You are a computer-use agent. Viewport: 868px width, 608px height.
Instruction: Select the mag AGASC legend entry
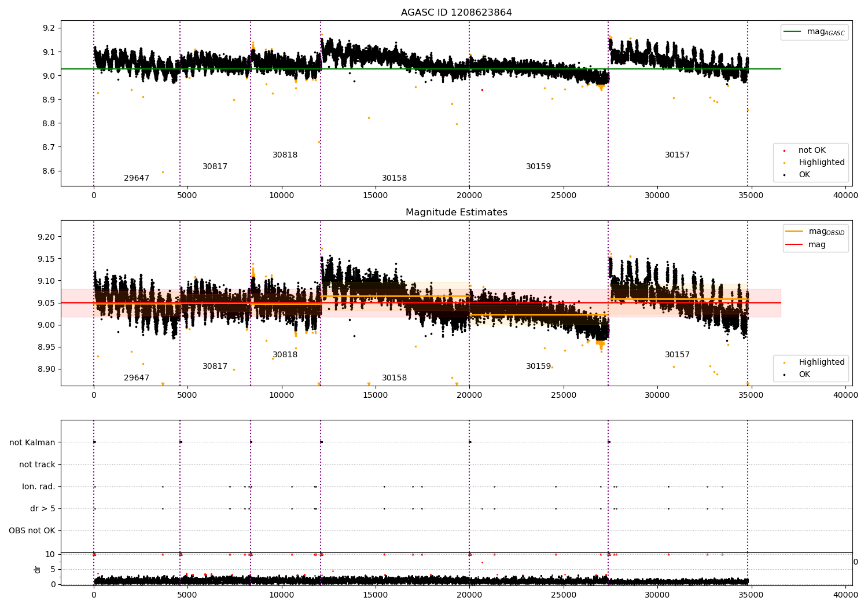point(815,32)
